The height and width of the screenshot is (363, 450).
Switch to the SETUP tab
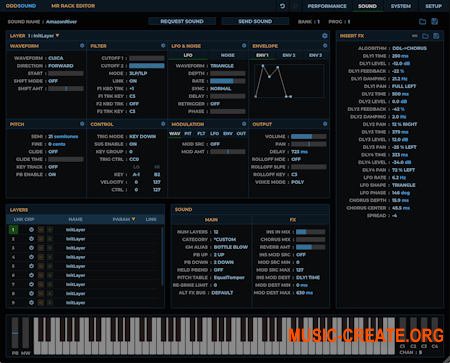pyautogui.click(x=433, y=6)
